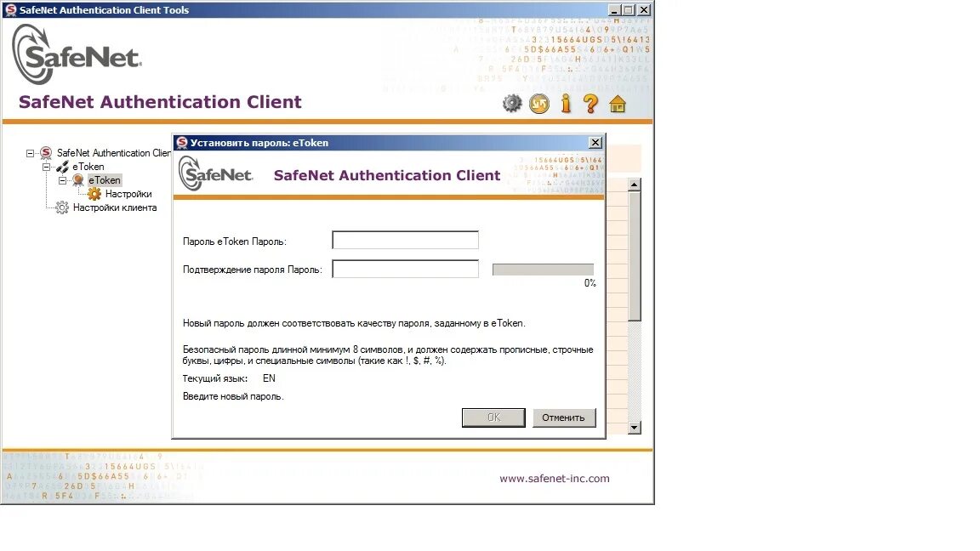Click the title bar icon of SafeNet Authentication Client Tools
This screenshot has height=551, width=980.
click(10, 9)
